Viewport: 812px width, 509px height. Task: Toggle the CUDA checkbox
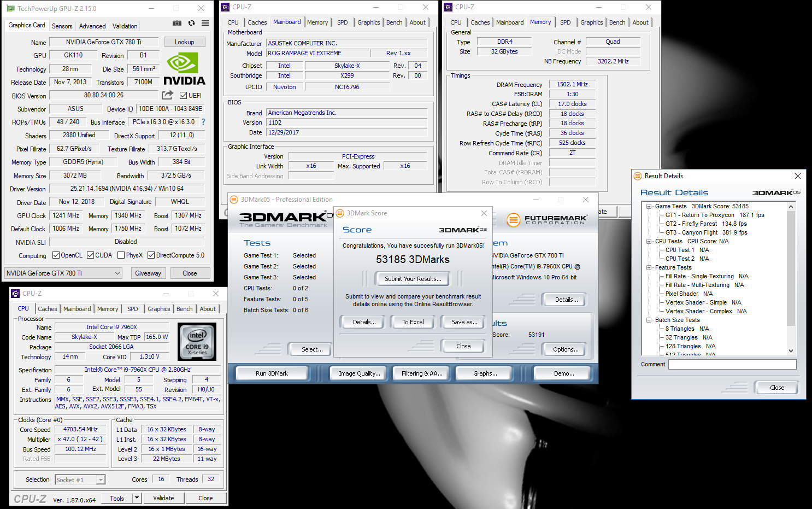pyautogui.click(x=90, y=255)
